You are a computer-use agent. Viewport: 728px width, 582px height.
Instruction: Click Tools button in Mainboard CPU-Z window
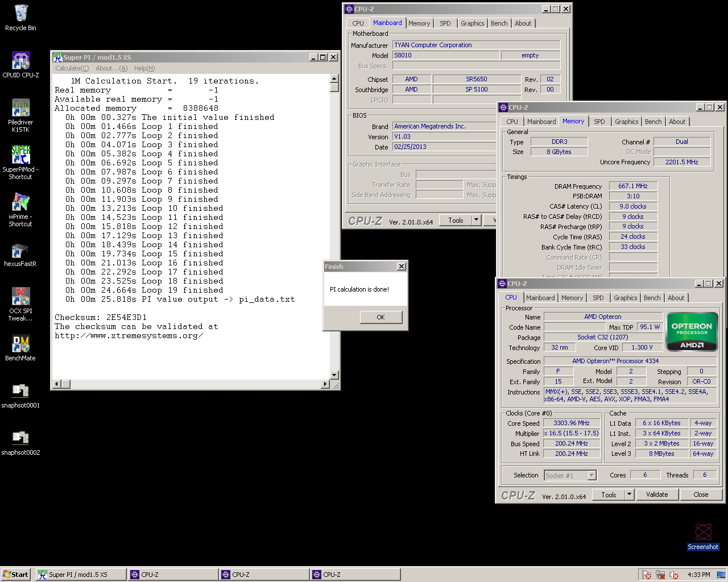[x=456, y=220]
